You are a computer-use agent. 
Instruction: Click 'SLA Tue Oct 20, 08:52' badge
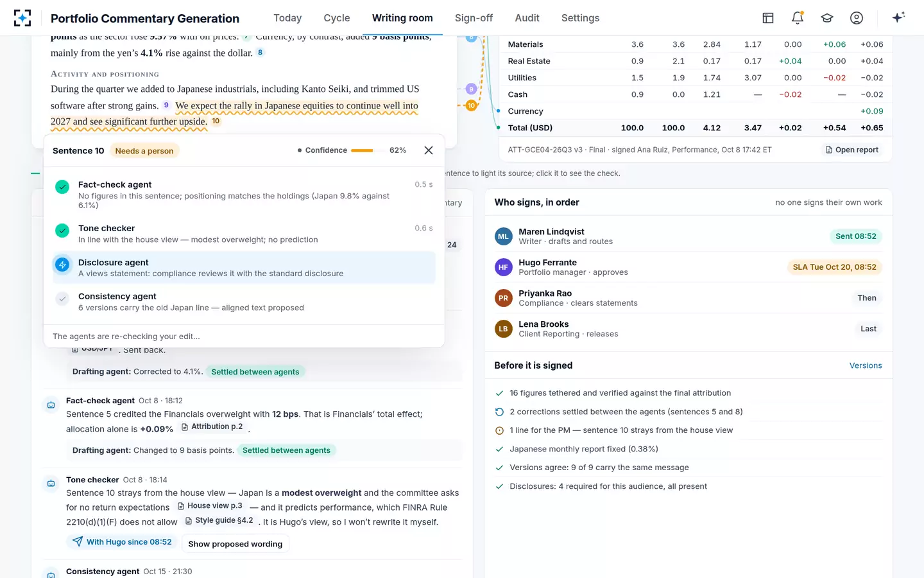pos(835,267)
